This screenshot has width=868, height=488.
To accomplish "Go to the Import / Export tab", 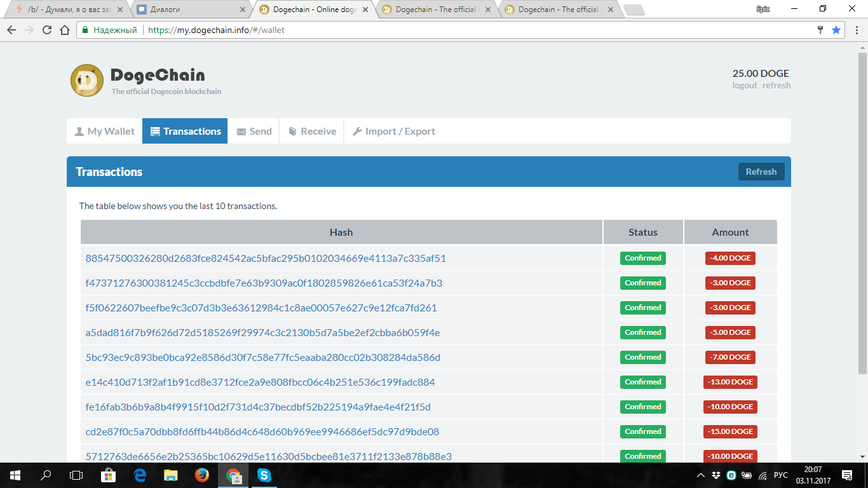I will click(393, 131).
